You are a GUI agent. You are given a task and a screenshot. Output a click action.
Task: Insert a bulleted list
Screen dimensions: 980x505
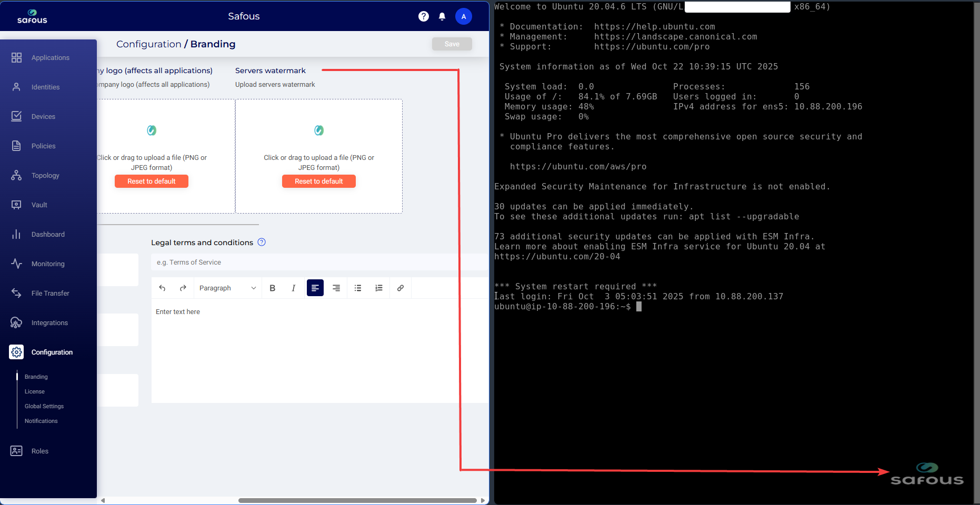click(358, 288)
